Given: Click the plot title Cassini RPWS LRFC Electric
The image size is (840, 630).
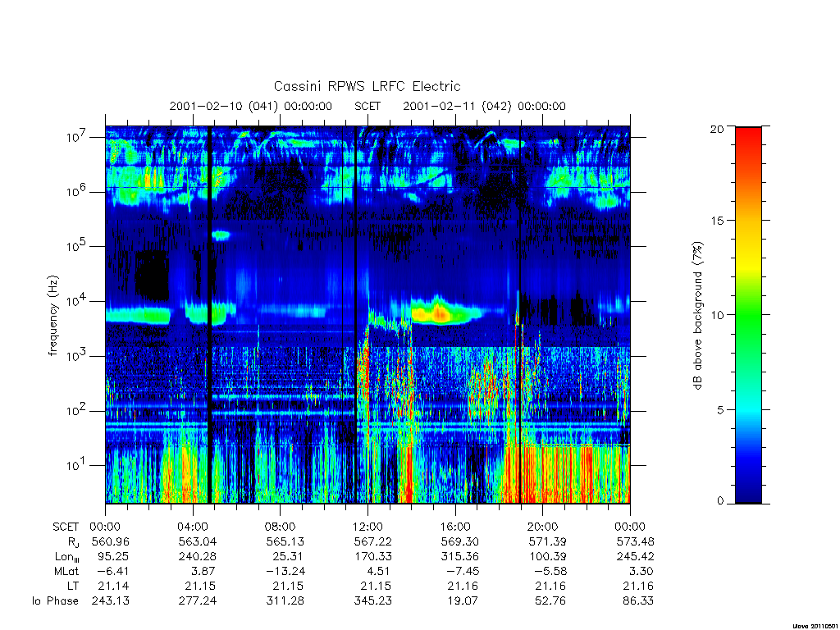Looking at the screenshot, I should click(x=367, y=86).
